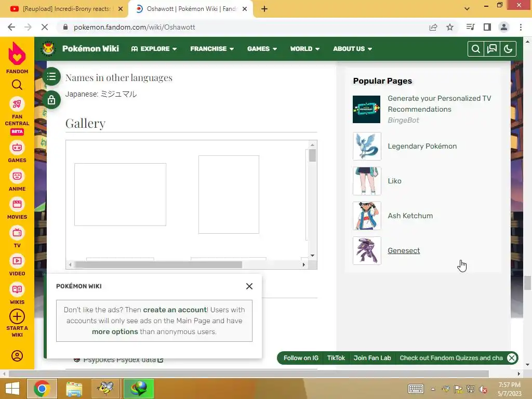Viewport: 532px width, 399px height.
Task: Open Chrome side panel icon
Action: (487, 27)
